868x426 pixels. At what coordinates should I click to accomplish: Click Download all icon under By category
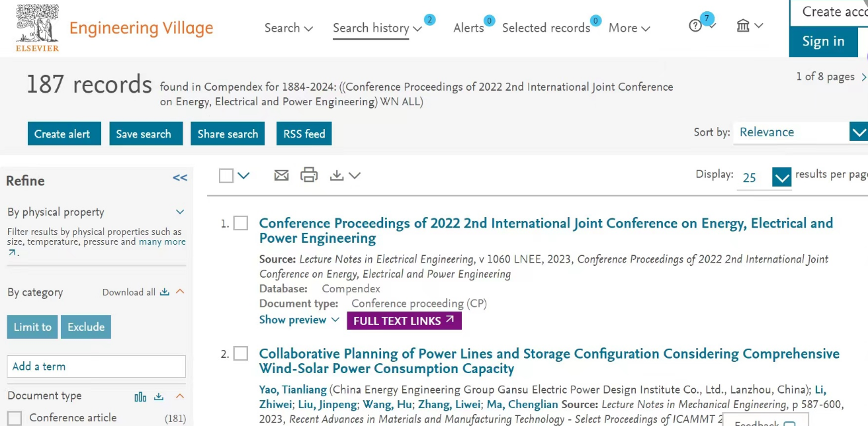point(165,292)
